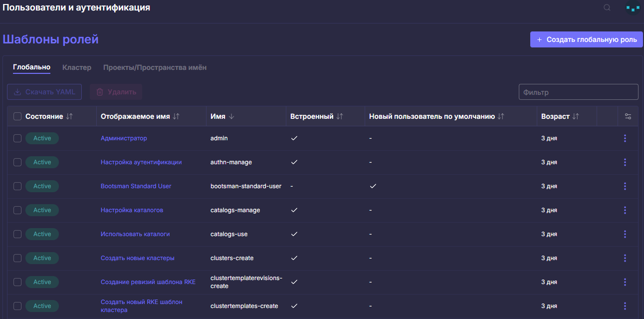Tick the checkbox for the admin row
The height and width of the screenshot is (319, 644).
tap(17, 138)
